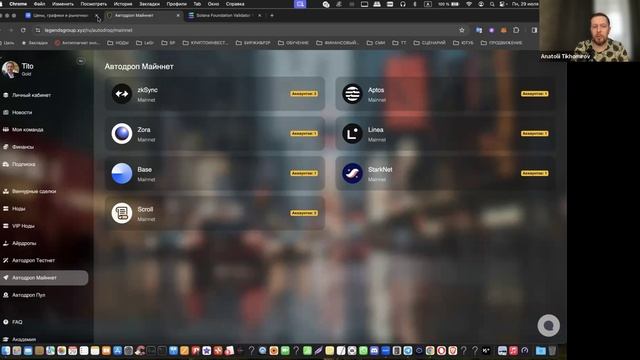
Task: Open Finder from the Dock
Action: click(x=6, y=350)
